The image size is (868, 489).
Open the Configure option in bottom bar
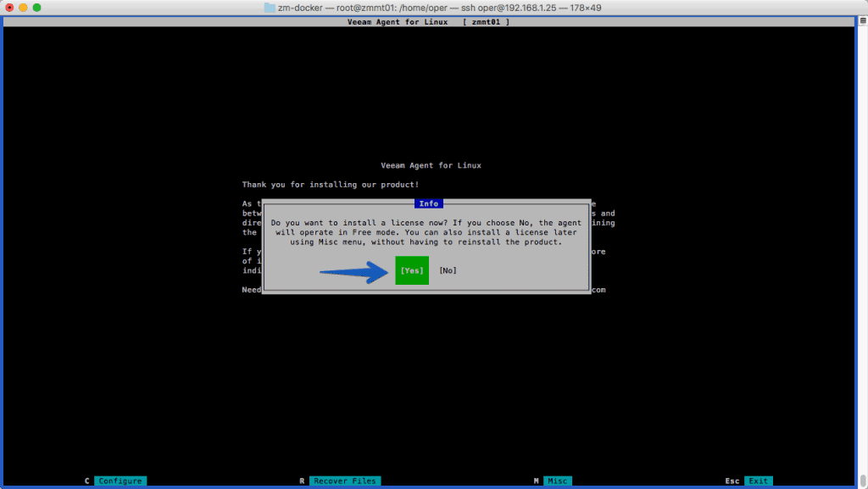120,481
